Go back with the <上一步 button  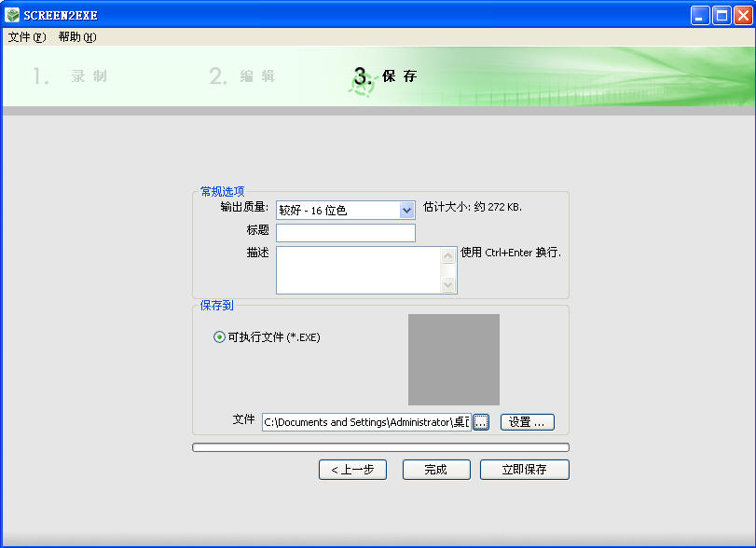click(353, 470)
